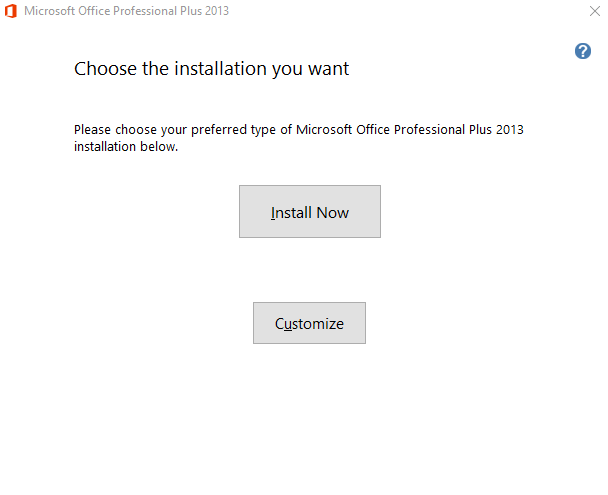Click the 'Please choose your preferred type' description text

tap(299, 138)
